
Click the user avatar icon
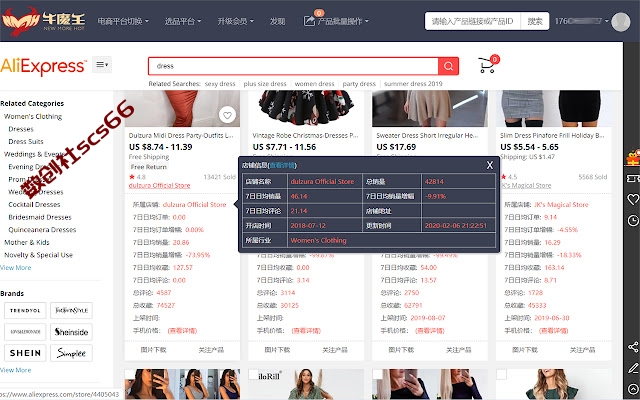[620, 22]
